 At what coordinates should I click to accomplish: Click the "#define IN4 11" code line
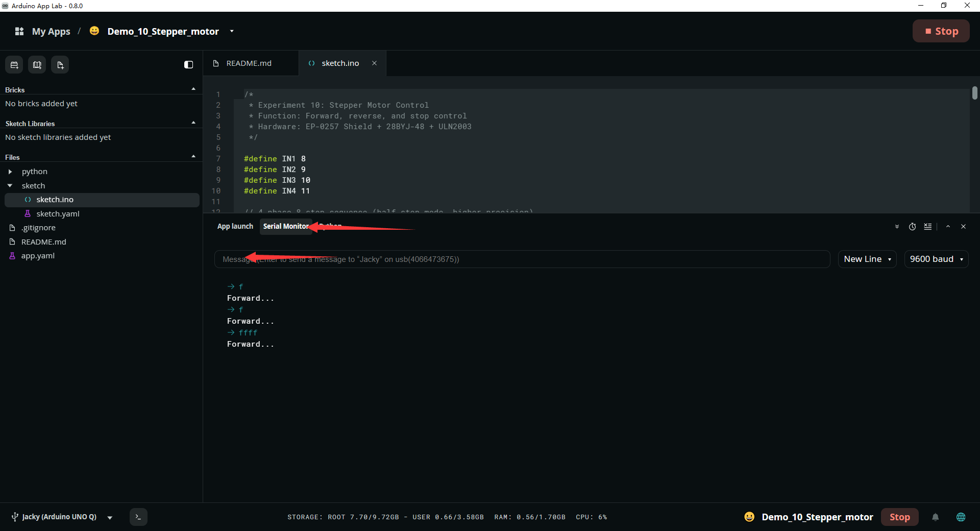click(277, 191)
